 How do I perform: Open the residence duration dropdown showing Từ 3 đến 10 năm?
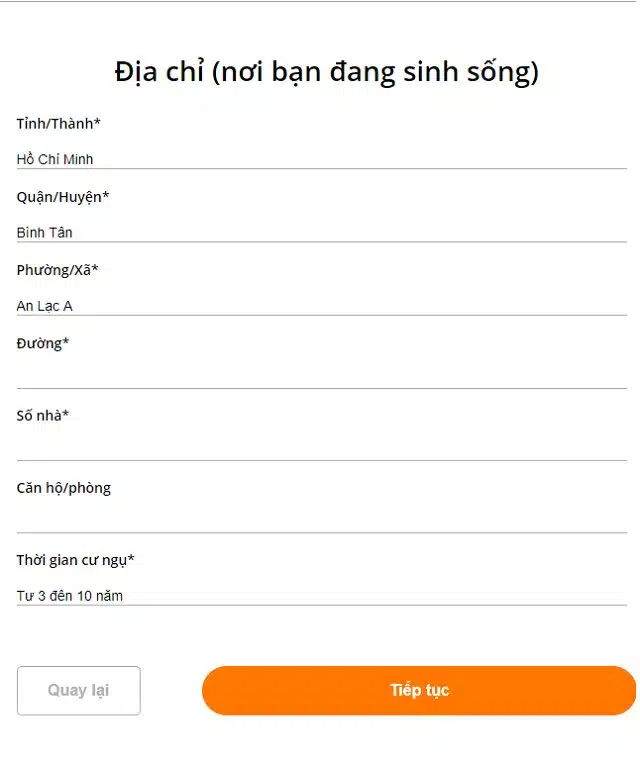click(x=320, y=595)
